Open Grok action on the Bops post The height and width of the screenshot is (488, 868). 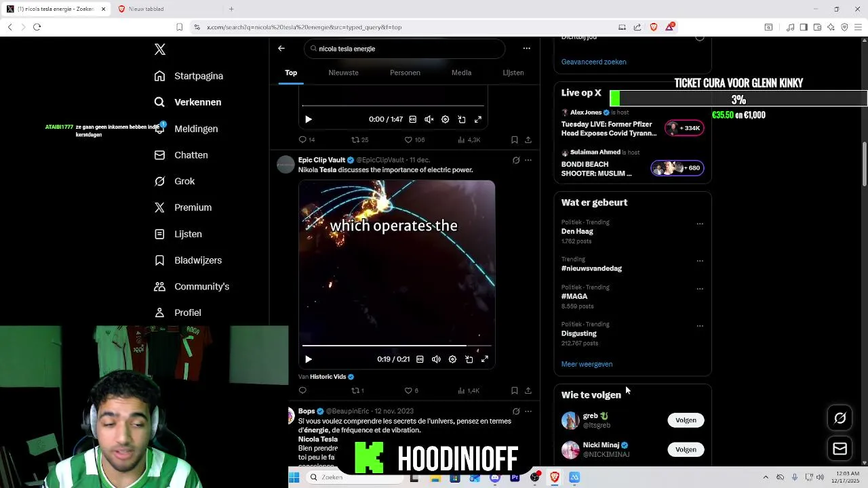(516, 411)
